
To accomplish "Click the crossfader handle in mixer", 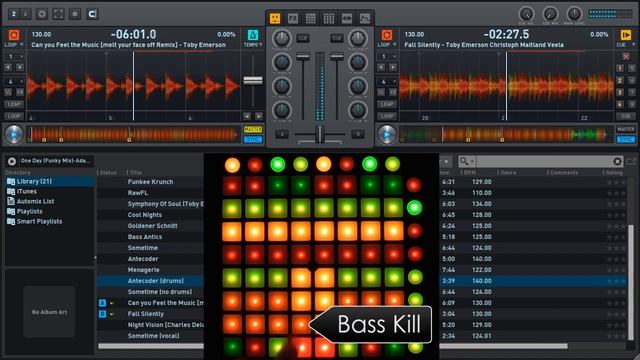I will 320,134.
